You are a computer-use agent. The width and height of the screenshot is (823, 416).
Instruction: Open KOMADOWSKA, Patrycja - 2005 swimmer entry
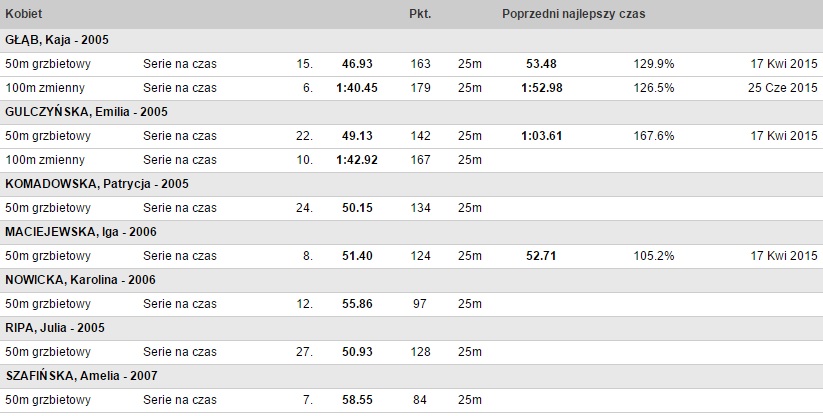pos(97,184)
